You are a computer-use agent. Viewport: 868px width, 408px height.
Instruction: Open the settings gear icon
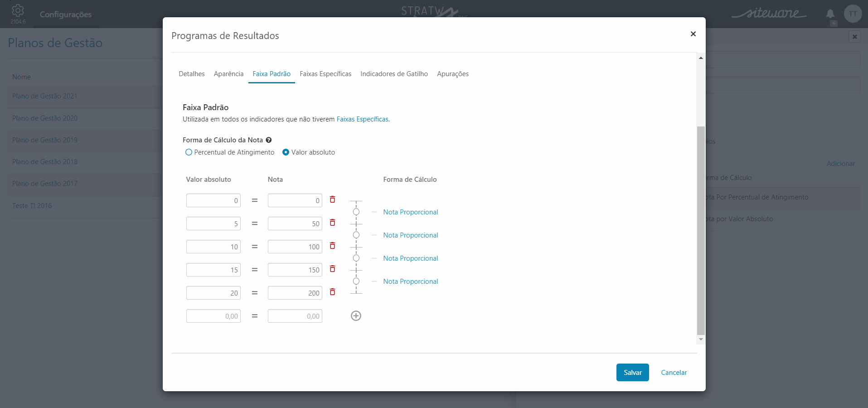(x=18, y=10)
